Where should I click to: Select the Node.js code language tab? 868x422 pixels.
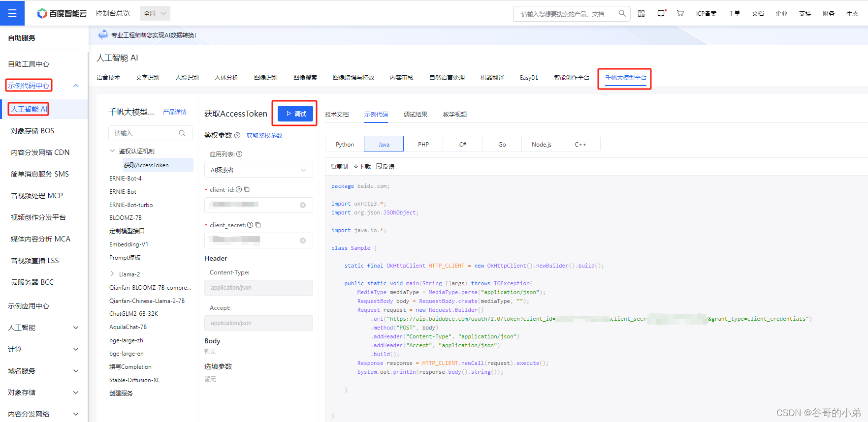point(542,144)
